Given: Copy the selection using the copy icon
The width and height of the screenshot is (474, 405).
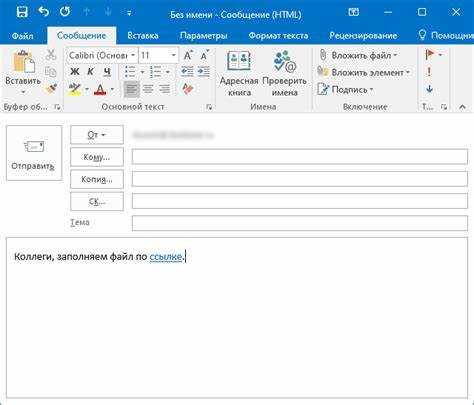Looking at the screenshot, I should pos(51,72).
